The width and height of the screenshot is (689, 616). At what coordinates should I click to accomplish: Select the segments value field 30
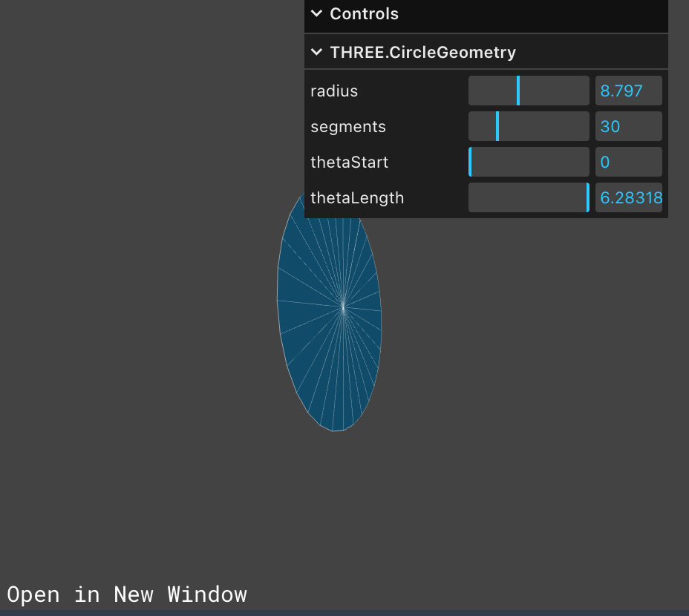628,126
